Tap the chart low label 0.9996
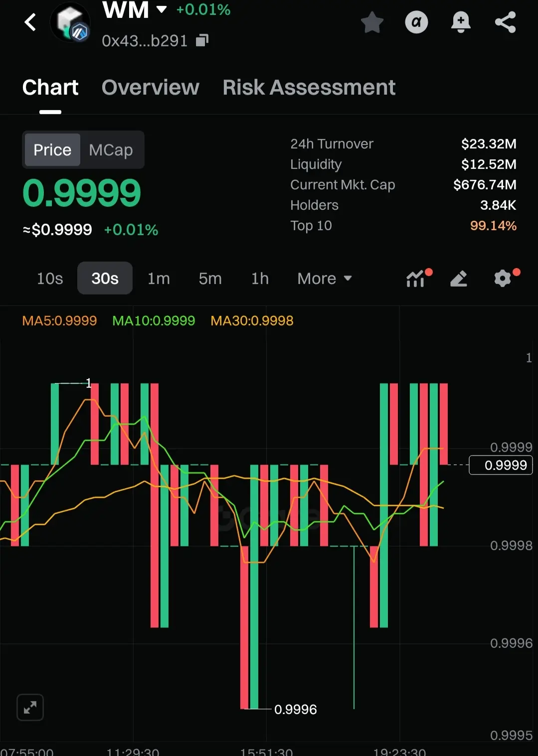This screenshot has height=756, width=538. 295,709
